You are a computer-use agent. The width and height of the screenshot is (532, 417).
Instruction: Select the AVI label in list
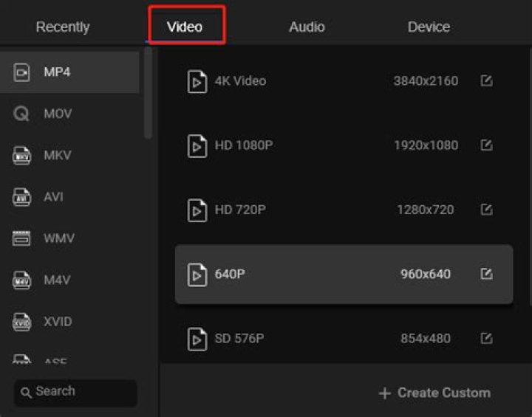[x=53, y=196]
